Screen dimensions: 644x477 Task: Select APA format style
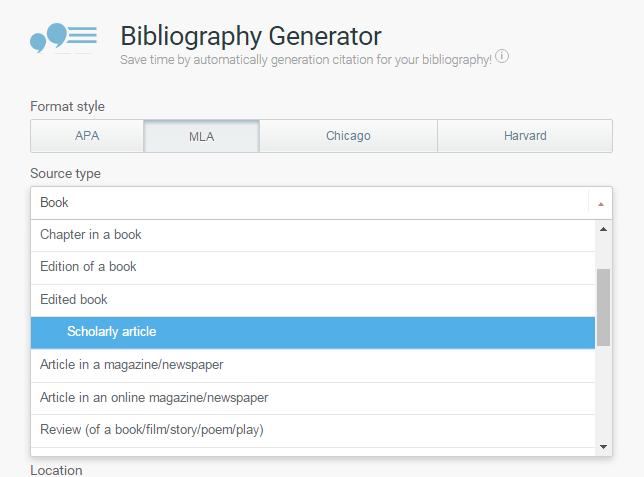coord(87,136)
